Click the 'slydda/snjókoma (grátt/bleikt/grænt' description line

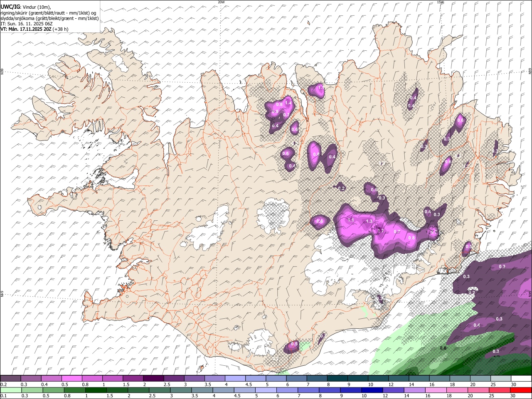49,18
